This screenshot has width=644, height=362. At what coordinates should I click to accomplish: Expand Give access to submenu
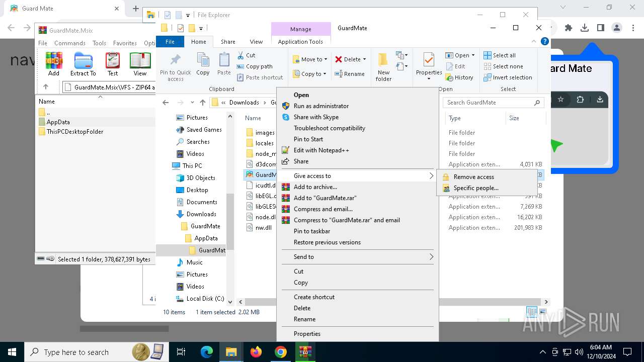pos(357,176)
